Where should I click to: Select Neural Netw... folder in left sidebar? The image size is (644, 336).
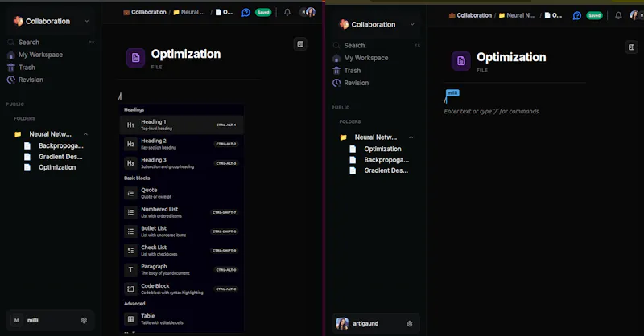[x=50, y=134]
